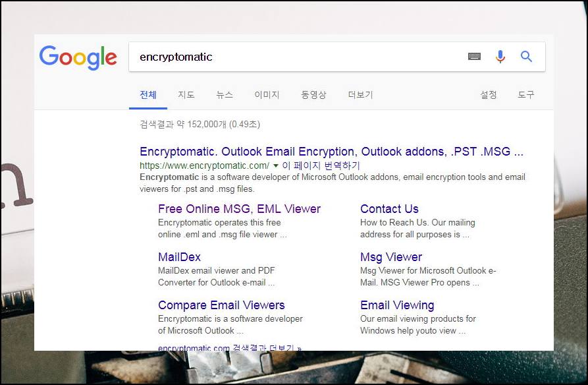Open the 동영상 tab

pyautogui.click(x=314, y=95)
